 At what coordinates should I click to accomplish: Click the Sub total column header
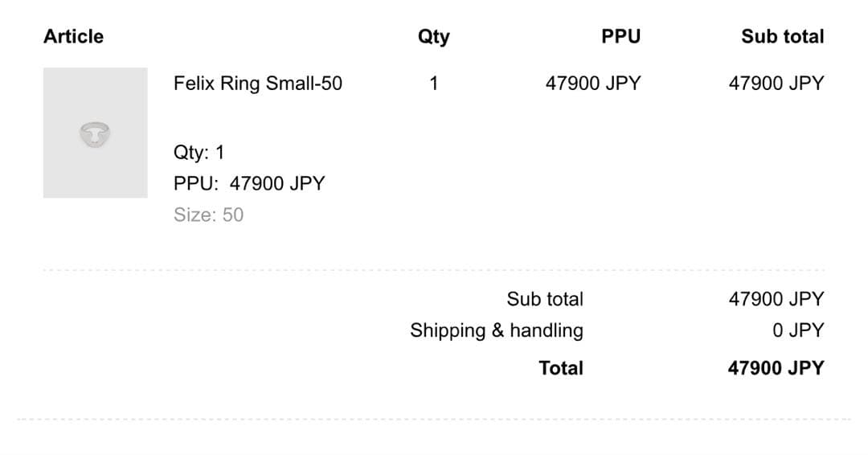pos(782,36)
